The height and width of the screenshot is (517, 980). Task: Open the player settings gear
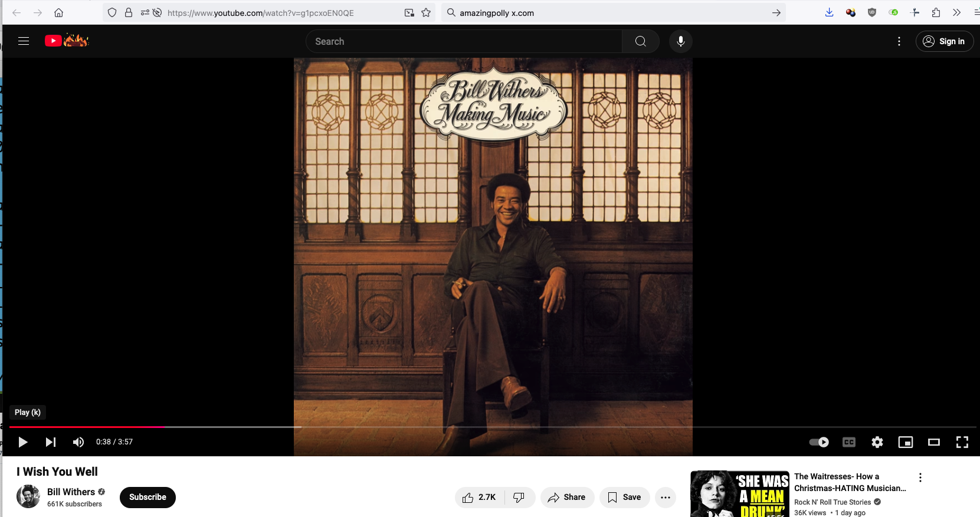click(x=877, y=442)
